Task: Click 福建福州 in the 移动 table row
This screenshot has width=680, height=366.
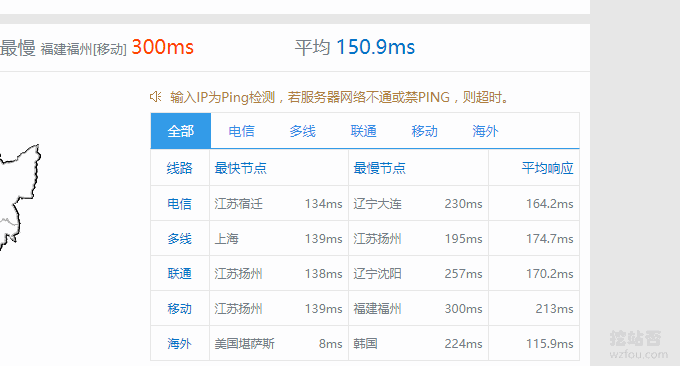Action: [377, 309]
